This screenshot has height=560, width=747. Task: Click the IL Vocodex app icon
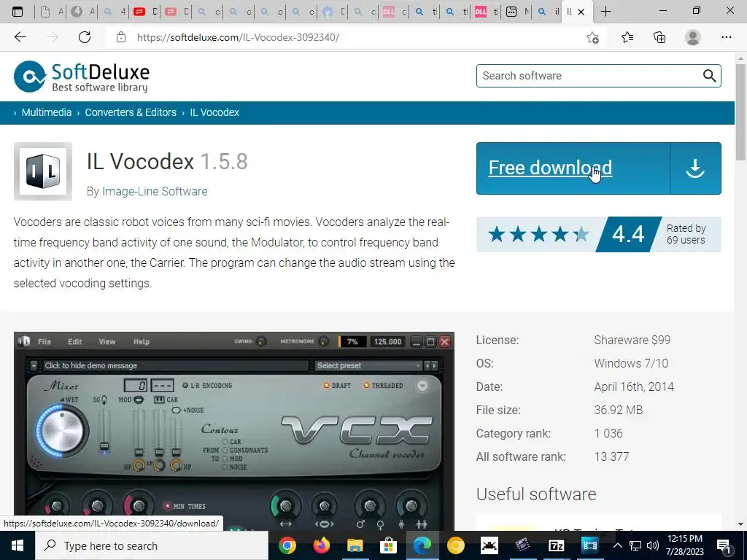coord(43,171)
